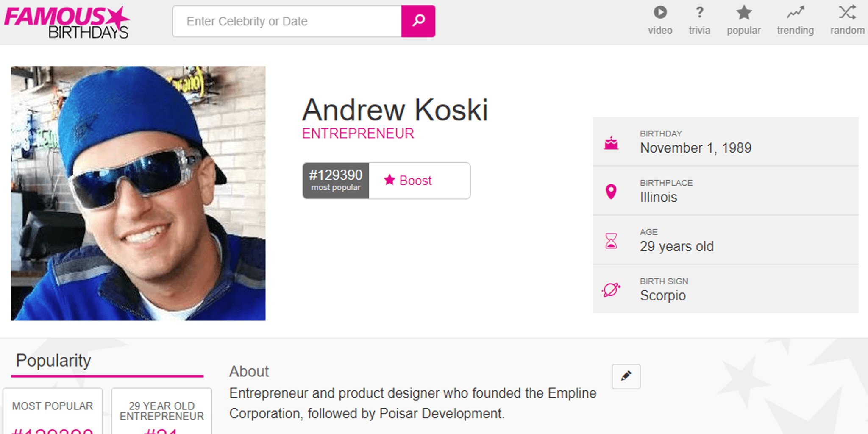Open the November 1 birthday link

676,148
